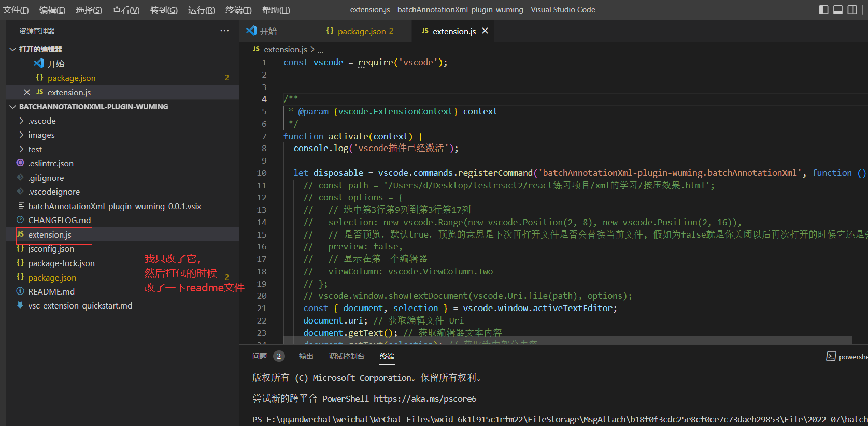Close the extension.js editor tab

pos(485,31)
